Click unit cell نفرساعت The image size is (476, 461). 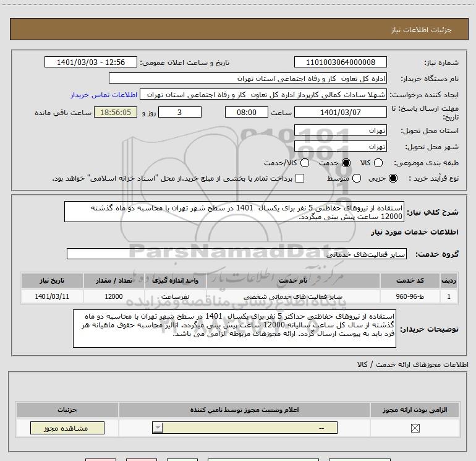(x=175, y=296)
